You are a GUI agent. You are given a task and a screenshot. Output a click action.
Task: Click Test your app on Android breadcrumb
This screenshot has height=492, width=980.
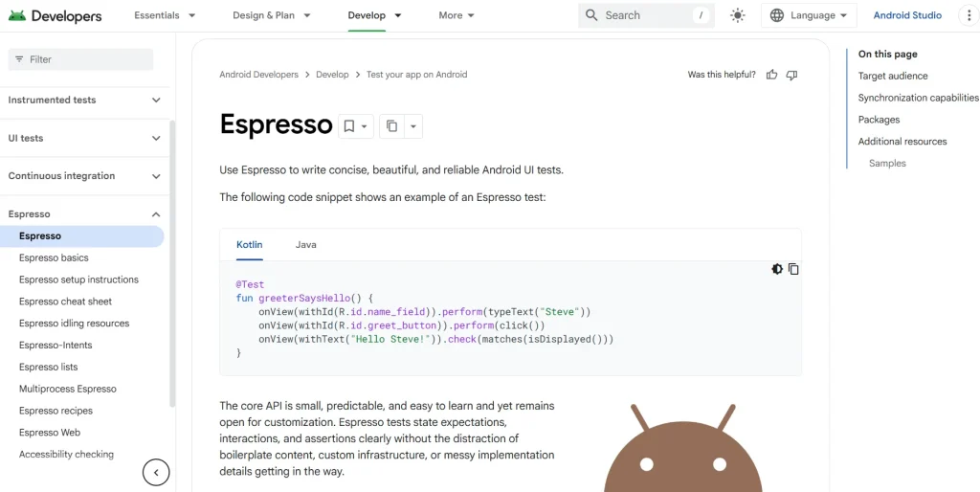click(417, 75)
